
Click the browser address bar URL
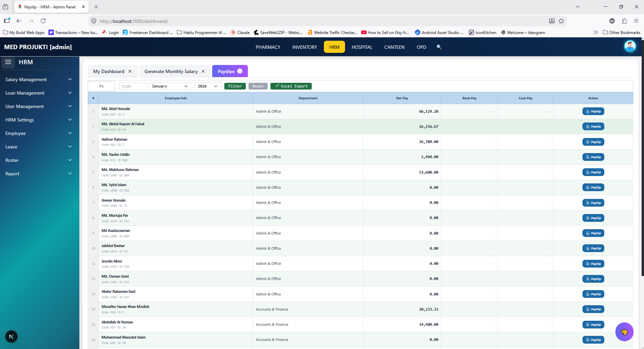134,21
